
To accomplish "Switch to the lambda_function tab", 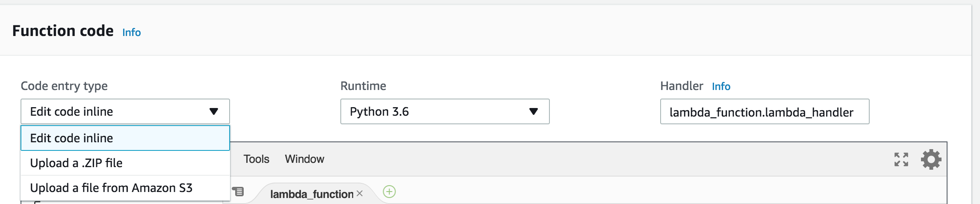I will 312,194.
